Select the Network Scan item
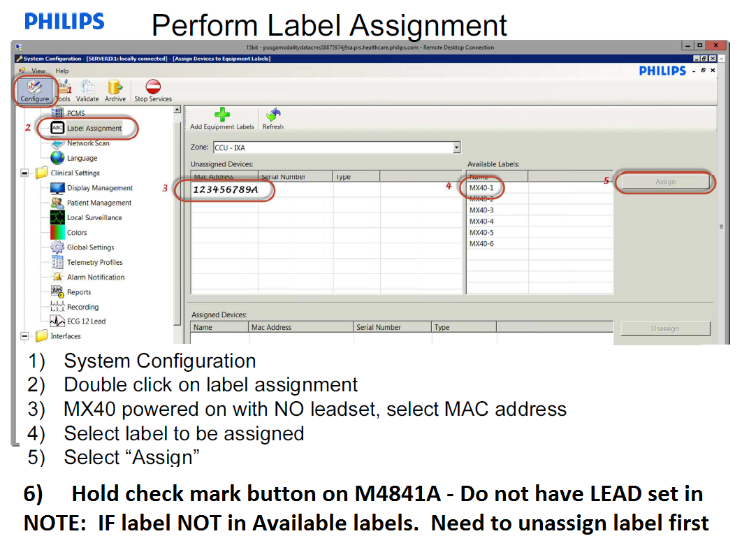This screenshot has width=756, height=557. pyautogui.click(x=88, y=143)
